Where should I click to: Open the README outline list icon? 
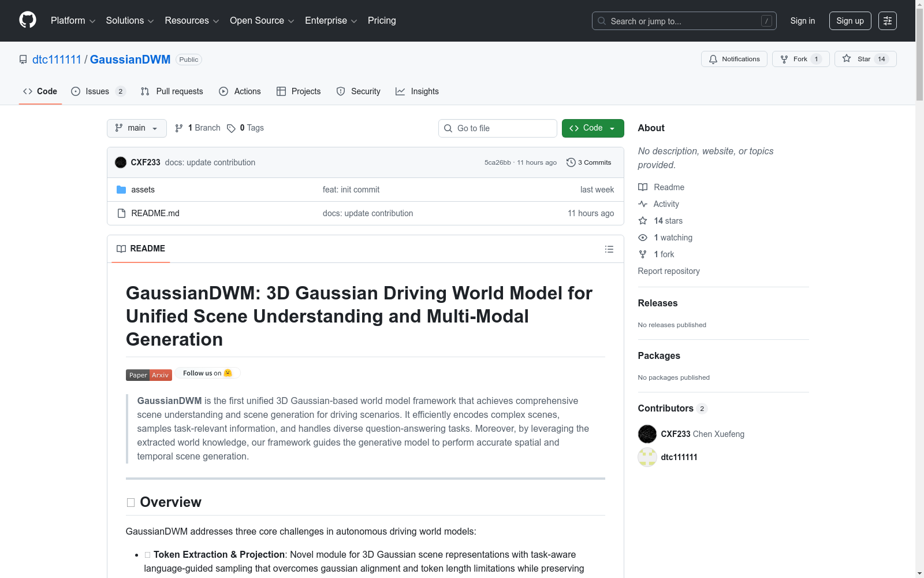tap(609, 249)
